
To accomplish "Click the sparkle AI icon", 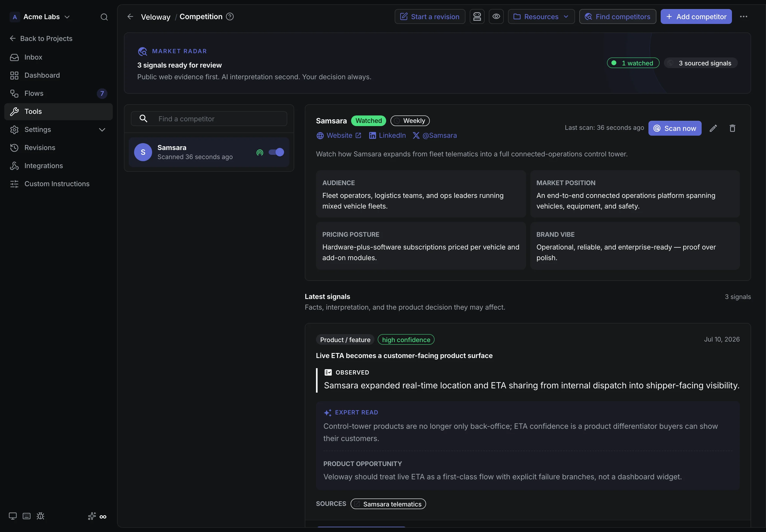I will point(92,516).
